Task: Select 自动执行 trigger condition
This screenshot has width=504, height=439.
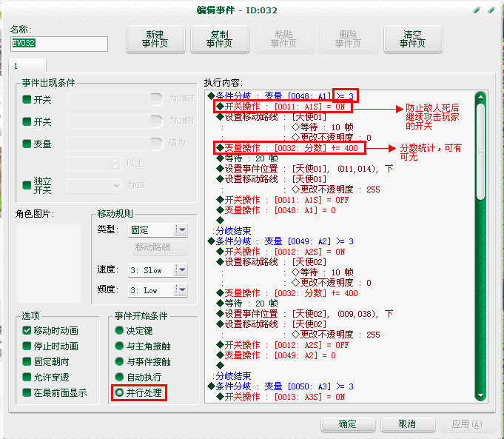Action: tap(119, 377)
